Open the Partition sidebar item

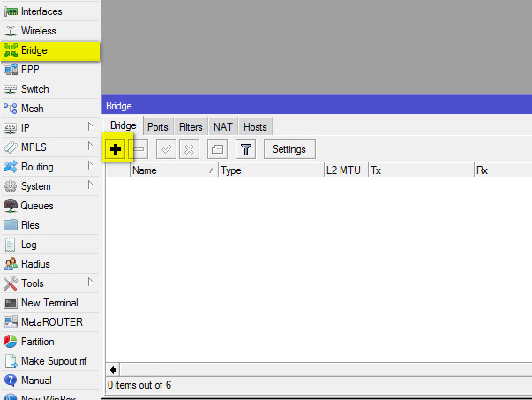pyautogui.click(x=37, y=342)
